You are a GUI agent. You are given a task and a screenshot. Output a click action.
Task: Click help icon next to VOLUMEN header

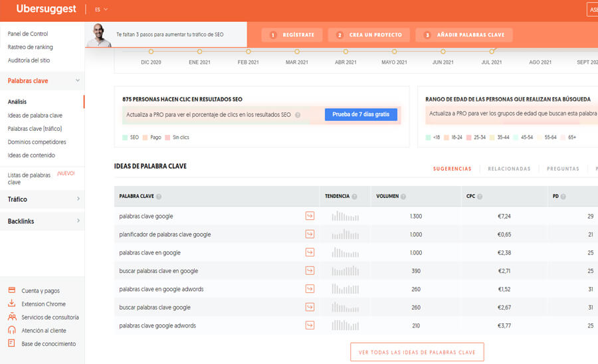(x=403, y=197)
